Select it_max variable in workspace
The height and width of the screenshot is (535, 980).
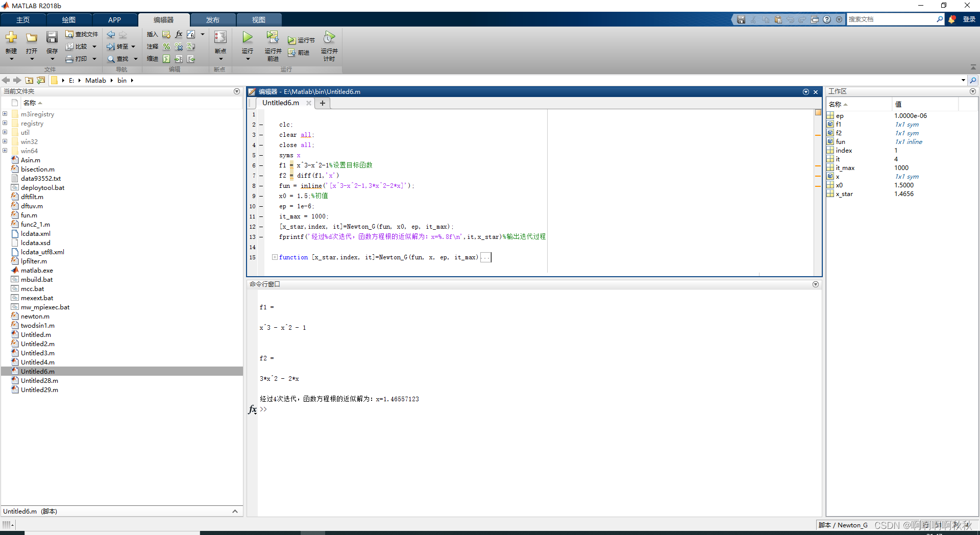[x=845, y=168]
